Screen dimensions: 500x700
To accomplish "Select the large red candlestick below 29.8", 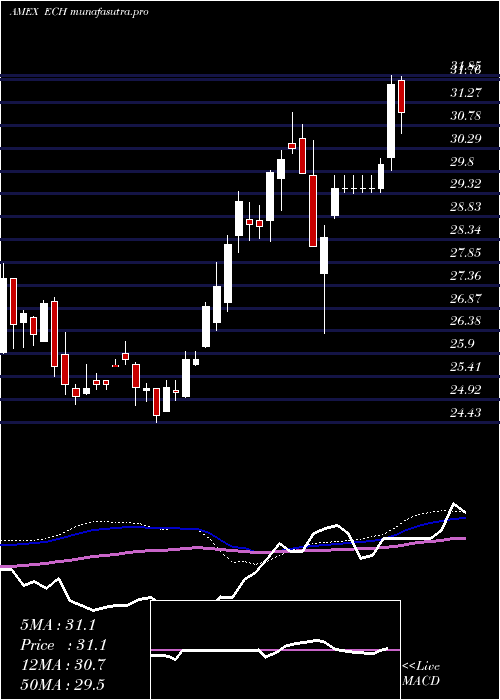I will click(x=313, y=211).
